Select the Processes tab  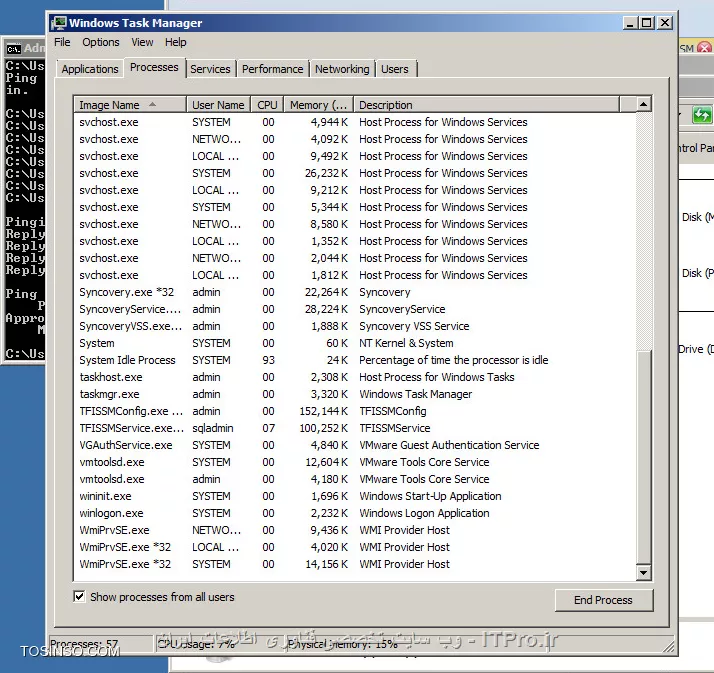[154, 67]
